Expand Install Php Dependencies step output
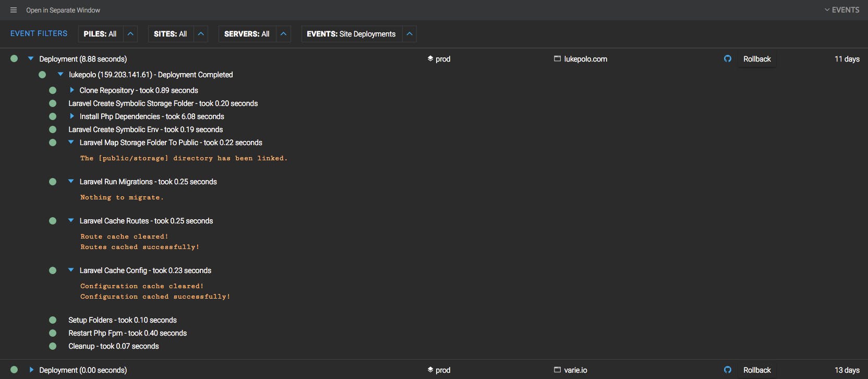Screen dimensions: 868x379 72,116
